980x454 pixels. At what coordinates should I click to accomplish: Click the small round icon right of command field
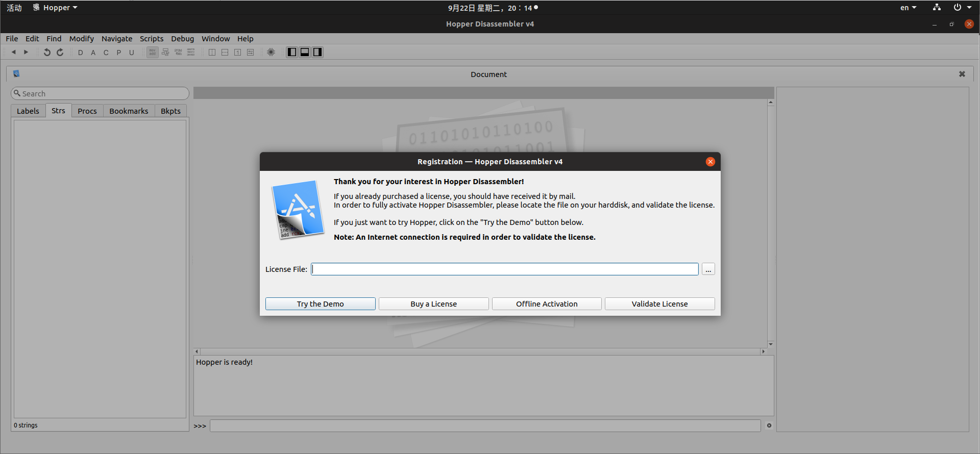pyautogui.click(x=769, y=425)
